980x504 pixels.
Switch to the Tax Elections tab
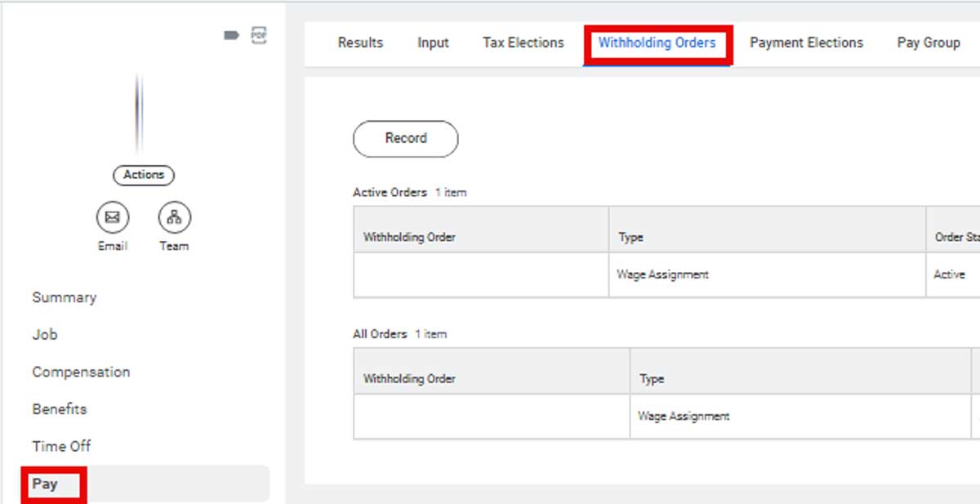[523, 42]
